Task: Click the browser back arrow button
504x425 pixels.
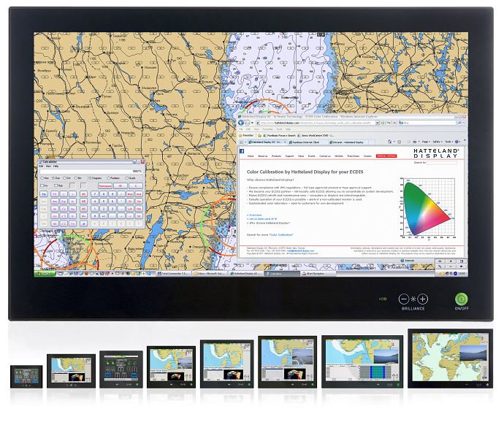Action: coord(238,123)
